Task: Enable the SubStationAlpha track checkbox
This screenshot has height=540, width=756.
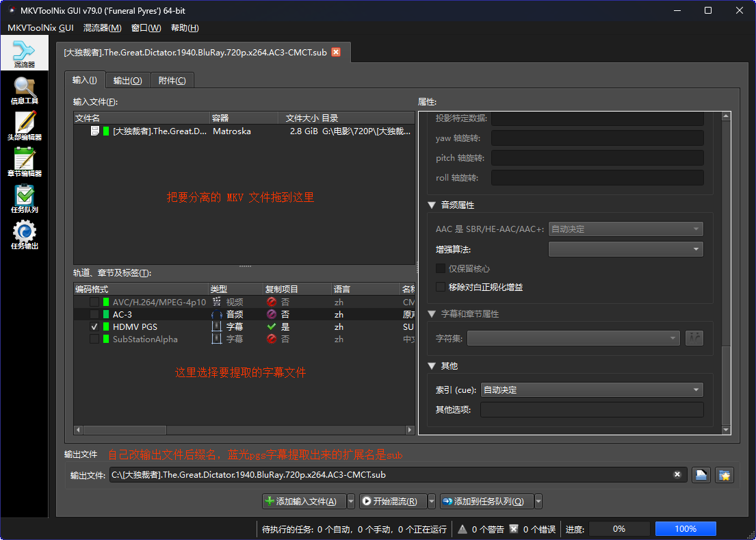Action: click(x=94, y=339)
